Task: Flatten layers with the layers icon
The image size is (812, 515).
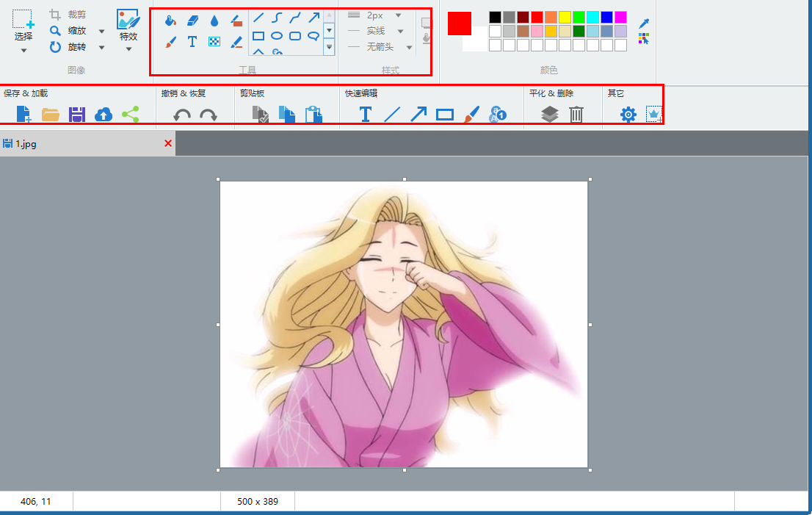Action: click(x=549, y=115)
